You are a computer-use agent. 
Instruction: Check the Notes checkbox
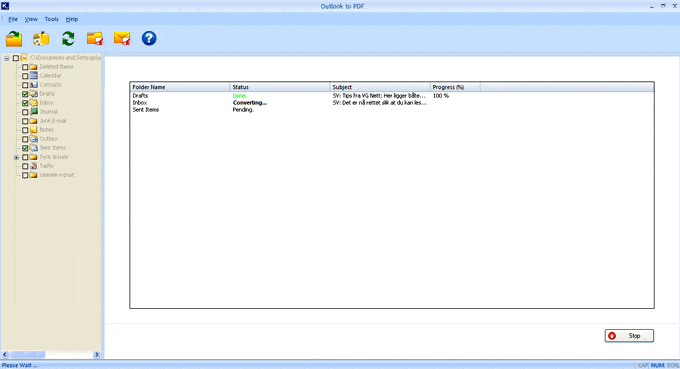tap(25, 130)
